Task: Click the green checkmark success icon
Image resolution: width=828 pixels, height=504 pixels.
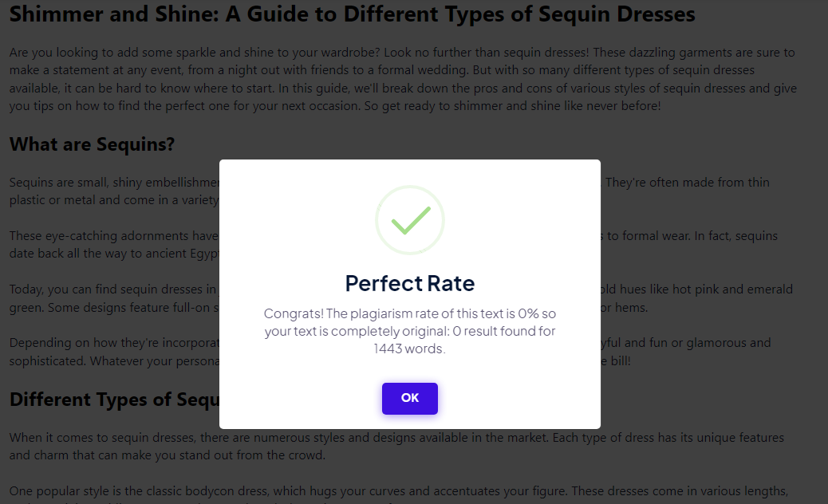Action: click(x=410, y=220)
